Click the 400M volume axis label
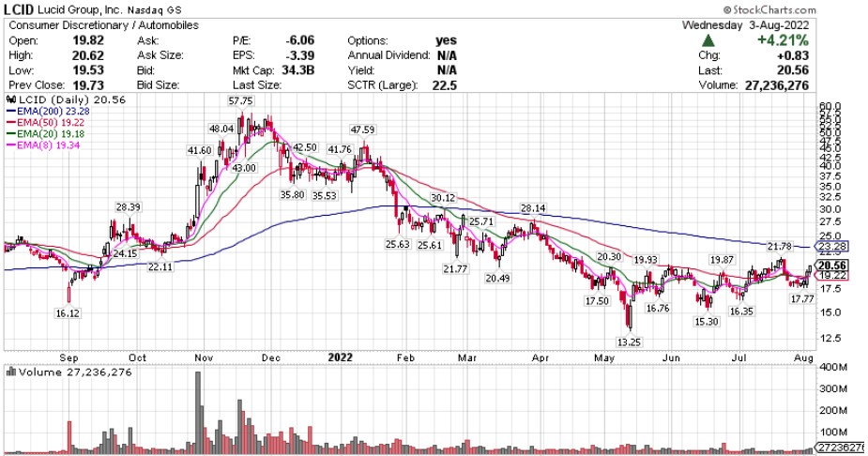The width and height of the screenshot is (868, 456). point(833,368)
